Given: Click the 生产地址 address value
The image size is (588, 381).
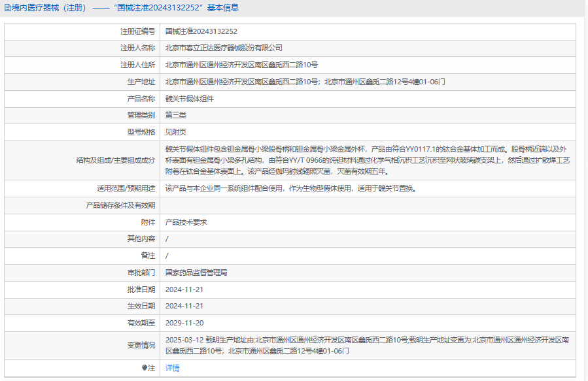Looking at the screenshot, I should pyautogui.click(x=305, y=82).
